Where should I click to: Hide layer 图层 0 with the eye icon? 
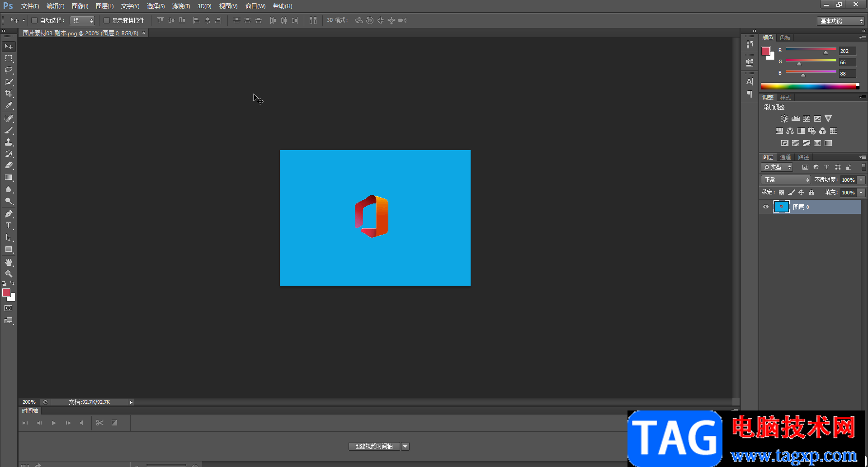pos(766,207)
